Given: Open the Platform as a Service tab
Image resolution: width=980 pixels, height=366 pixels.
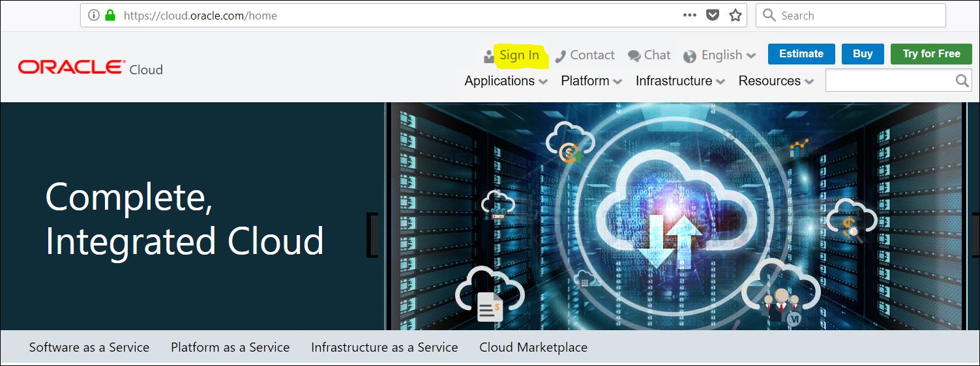Looking at the screenshot, I should point(230,347).
